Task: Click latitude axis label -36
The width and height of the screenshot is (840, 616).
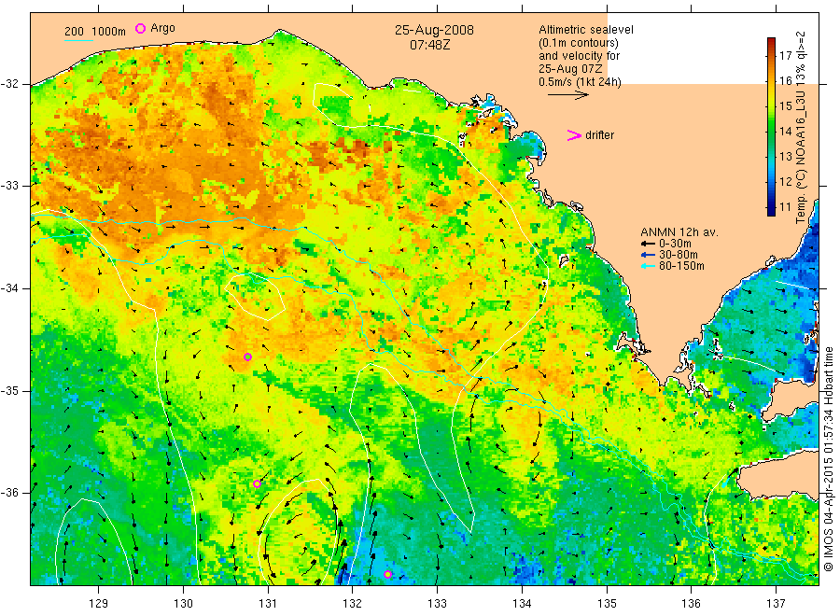Action: 9,492
